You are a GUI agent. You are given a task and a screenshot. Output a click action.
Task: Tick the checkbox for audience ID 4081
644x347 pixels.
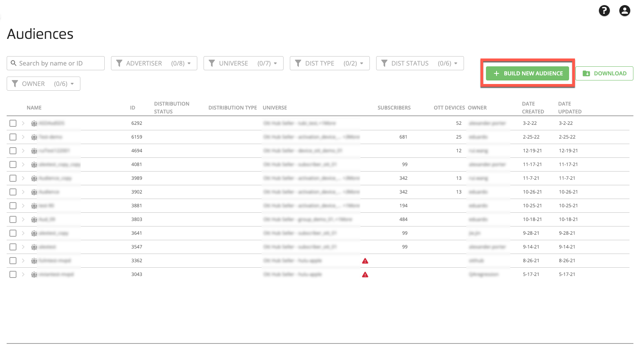point(13,164)
